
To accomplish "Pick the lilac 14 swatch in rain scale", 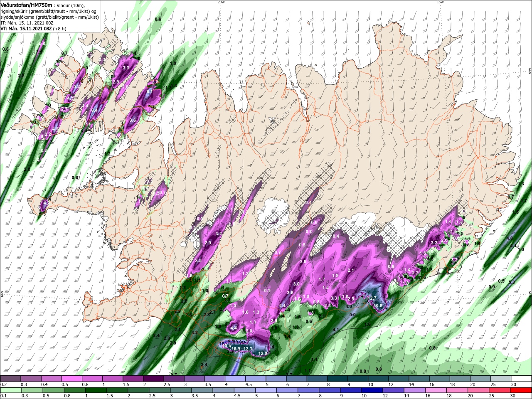I will click(414, 390).
